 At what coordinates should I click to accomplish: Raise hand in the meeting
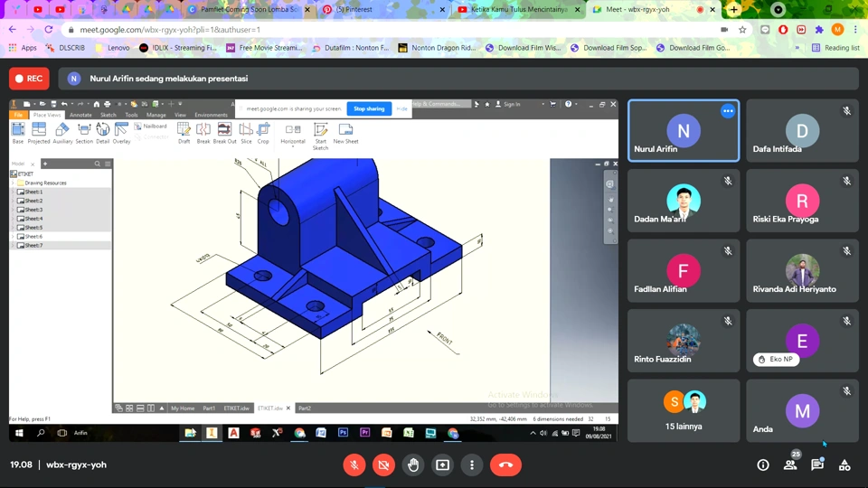pos(413,465)
